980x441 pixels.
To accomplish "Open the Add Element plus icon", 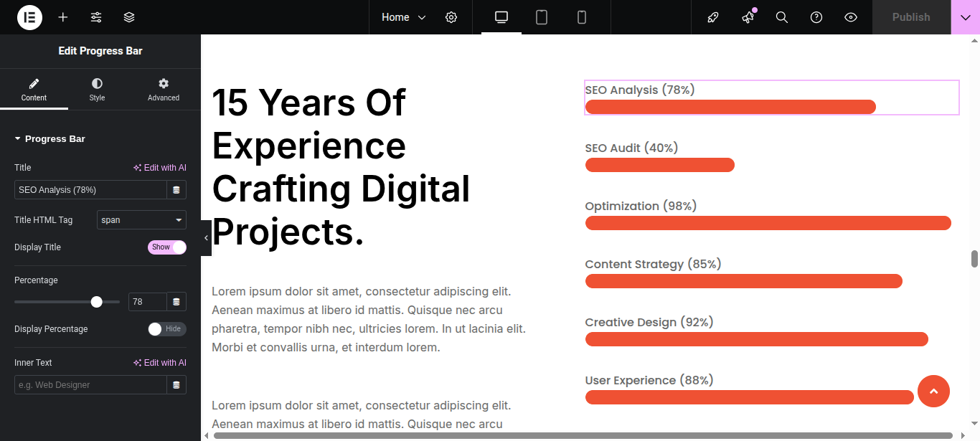I will [63, 17].
